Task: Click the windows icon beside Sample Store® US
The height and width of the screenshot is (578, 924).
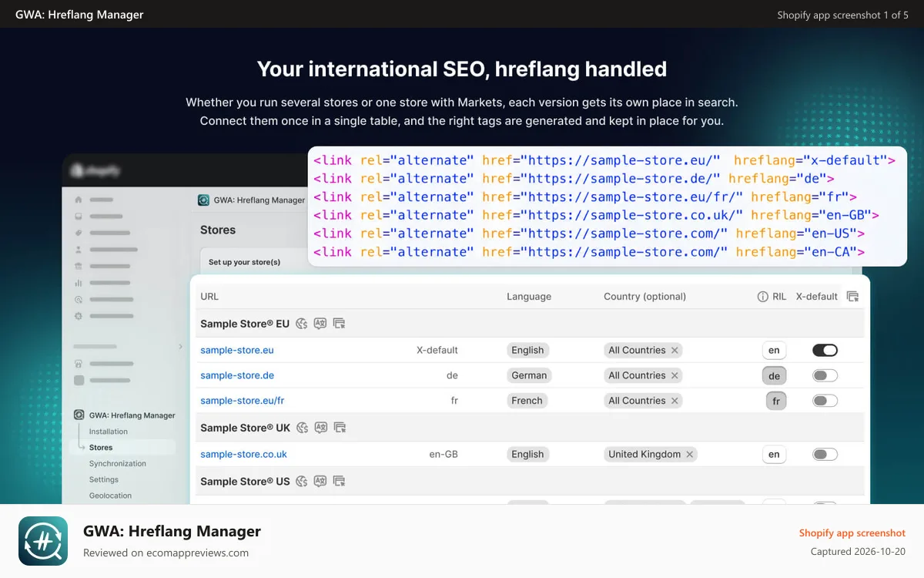Action: coord(340,482)
